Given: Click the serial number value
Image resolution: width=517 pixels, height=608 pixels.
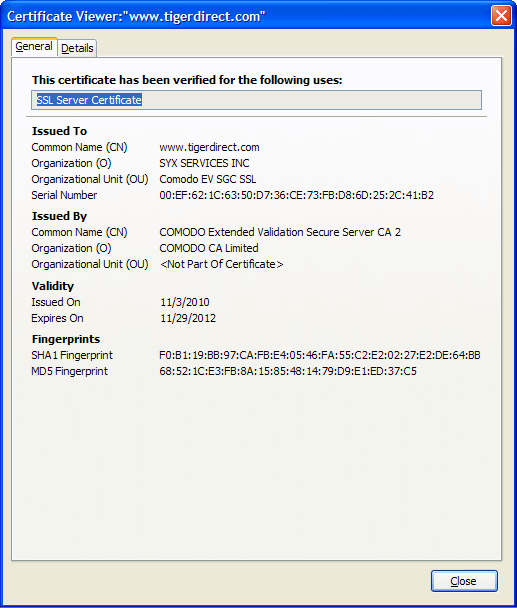Looking at the screenshot, I should (x=296, y=195).
